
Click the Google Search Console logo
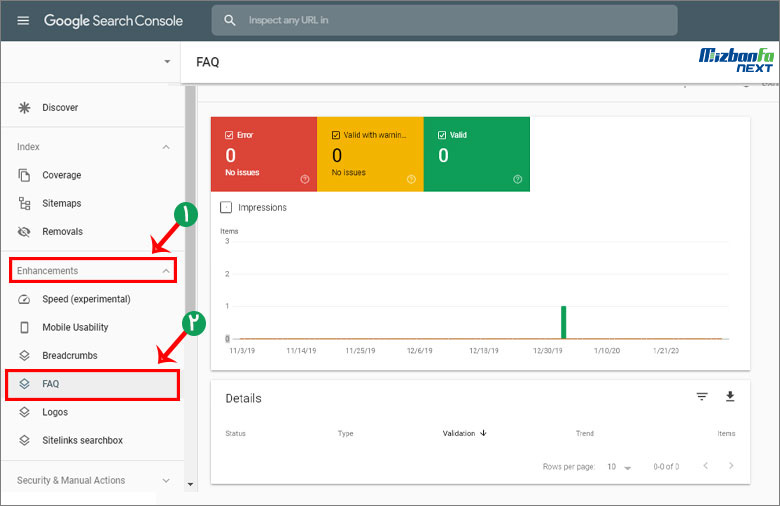(113, 20)
